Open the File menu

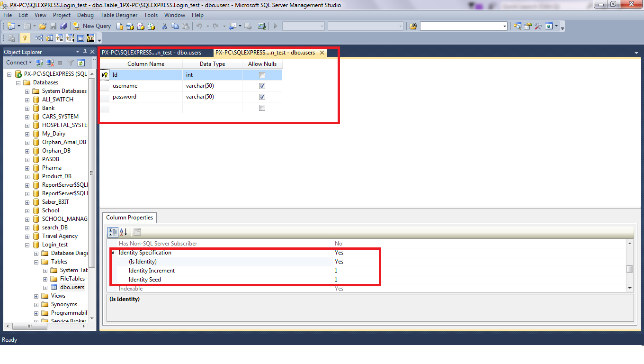pos(8,15)
